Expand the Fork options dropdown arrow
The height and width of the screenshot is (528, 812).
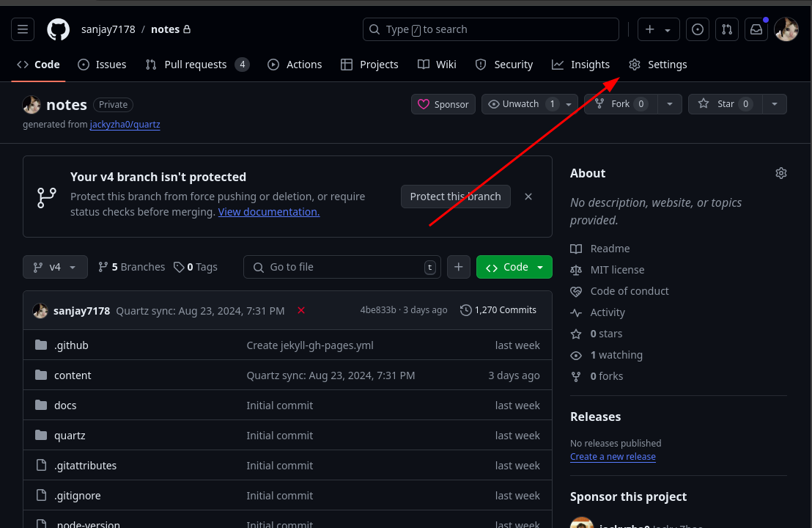pos(669,104)
